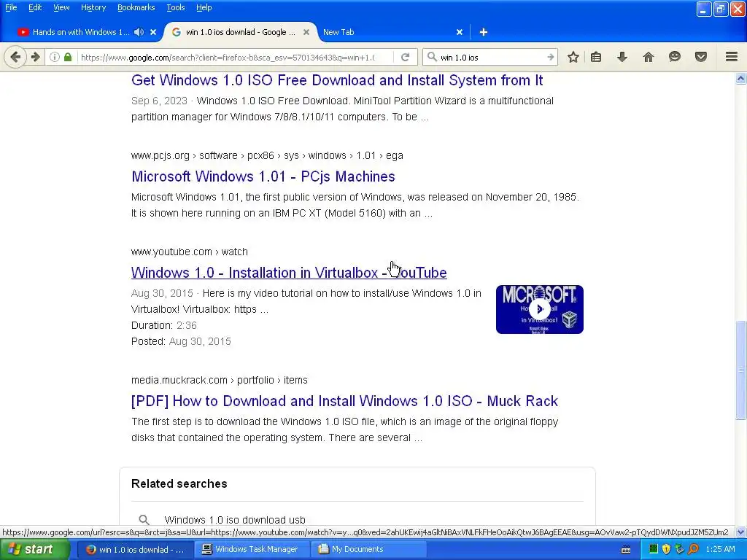Select Windows 1.0 iso download usb related search
Screen dimensions: 747x560
(x=235, y=519)
